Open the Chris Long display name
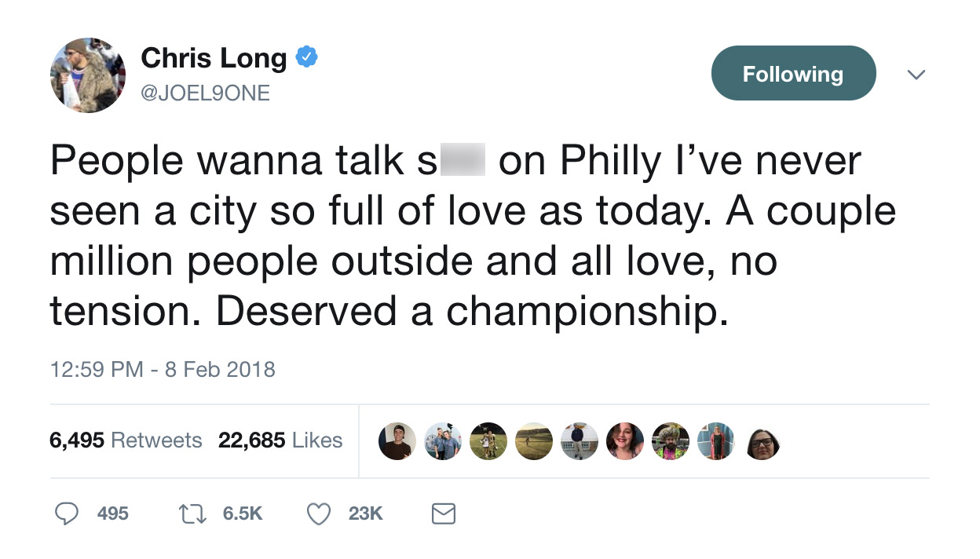This screenshot has height=559, width=980. (x=214, y=57)
